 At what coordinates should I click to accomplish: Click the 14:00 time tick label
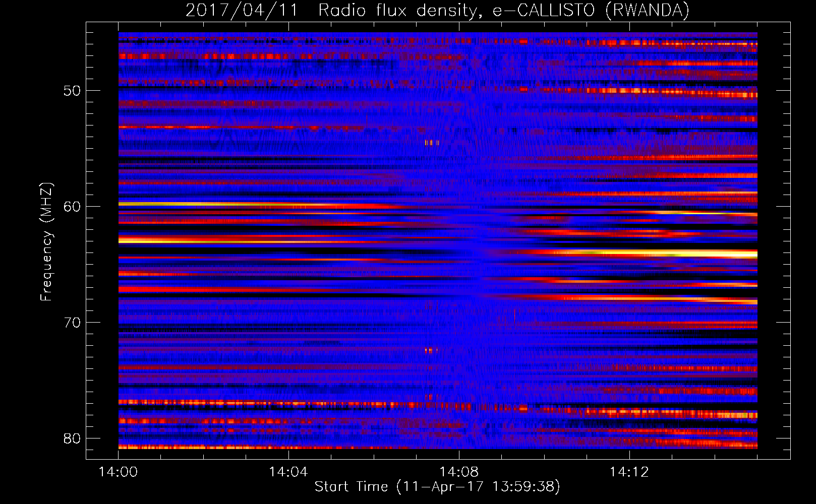(x=119, y=472)
